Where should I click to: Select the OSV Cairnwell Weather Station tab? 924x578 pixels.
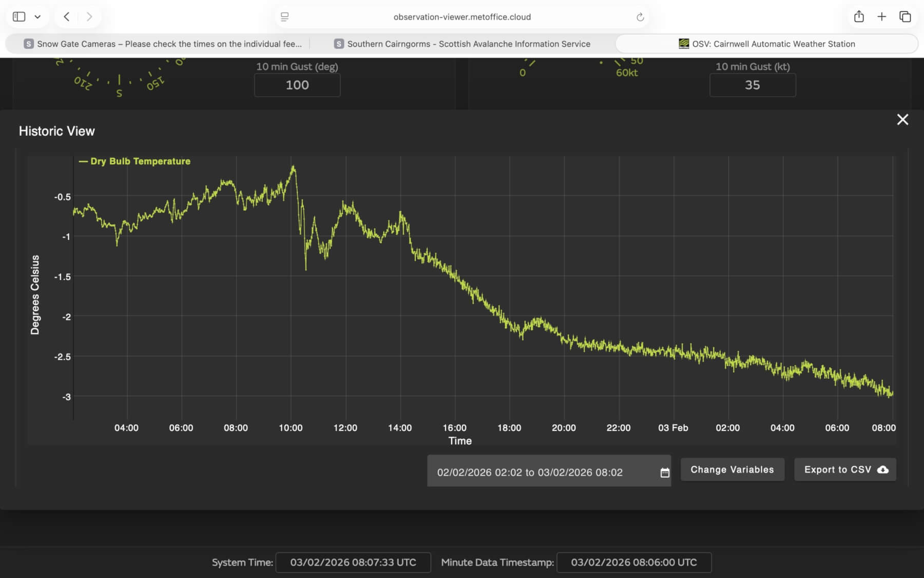tap(767, 44)
